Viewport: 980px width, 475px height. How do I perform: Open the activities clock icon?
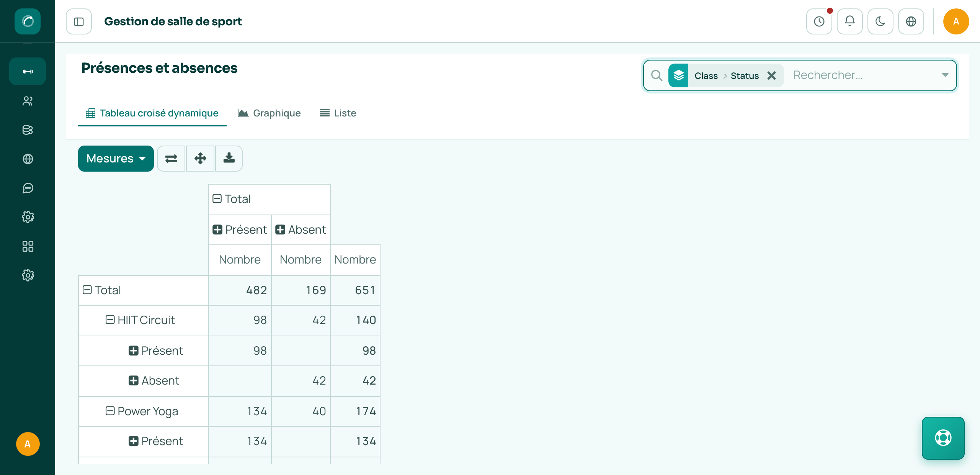pyautogui.click(x=819, y=21)
